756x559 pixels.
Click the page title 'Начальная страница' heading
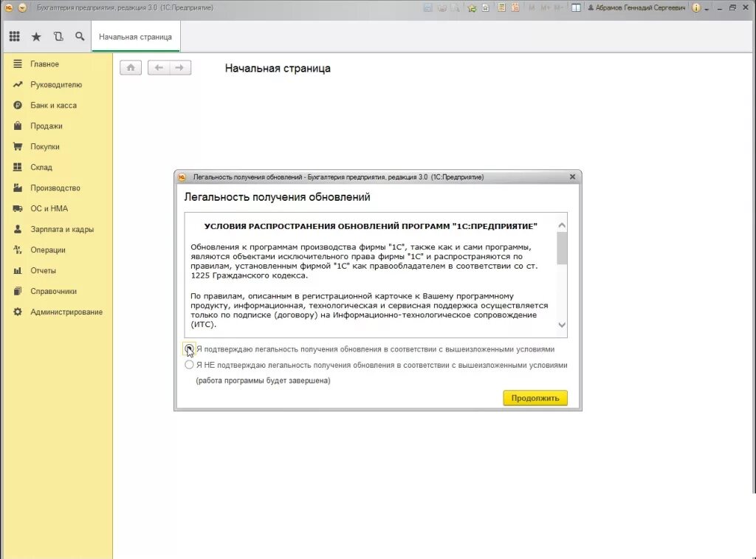pos(278,69)
